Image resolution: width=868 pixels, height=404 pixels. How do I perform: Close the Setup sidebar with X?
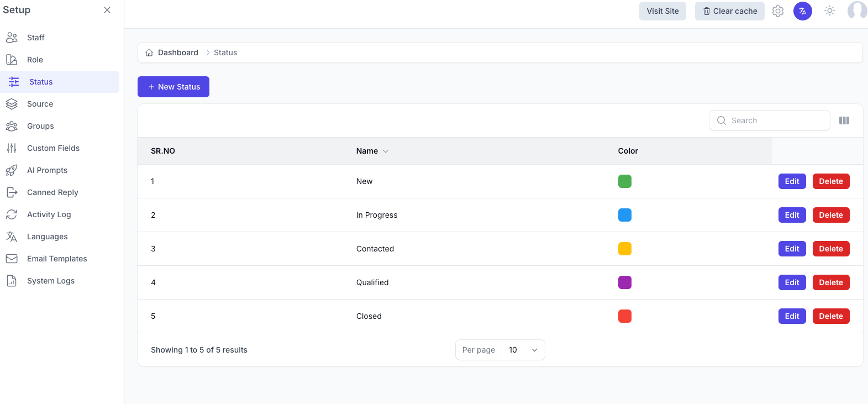pyautogui.click(x=107, y=10)
